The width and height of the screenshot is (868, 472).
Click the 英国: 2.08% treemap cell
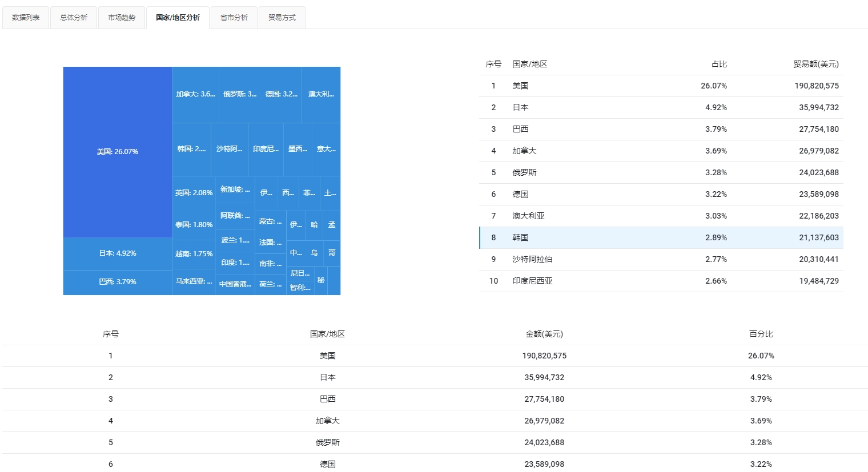(x=194, y=193)
